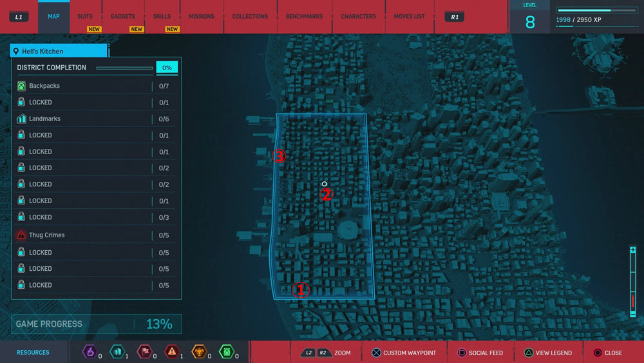This screenshot has width=644, height=363.
Task: Click the minus at bottom of zoom slider
Action: [633, 315]
